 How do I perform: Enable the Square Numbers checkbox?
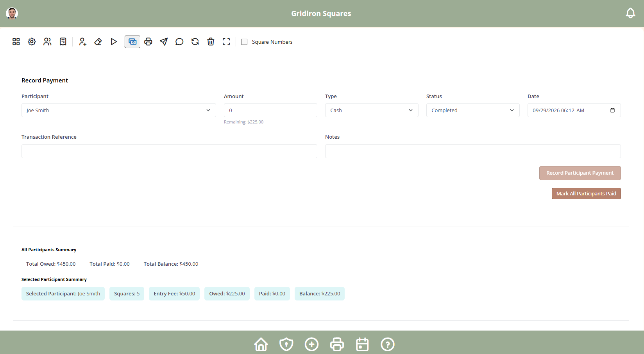point(244,42)
